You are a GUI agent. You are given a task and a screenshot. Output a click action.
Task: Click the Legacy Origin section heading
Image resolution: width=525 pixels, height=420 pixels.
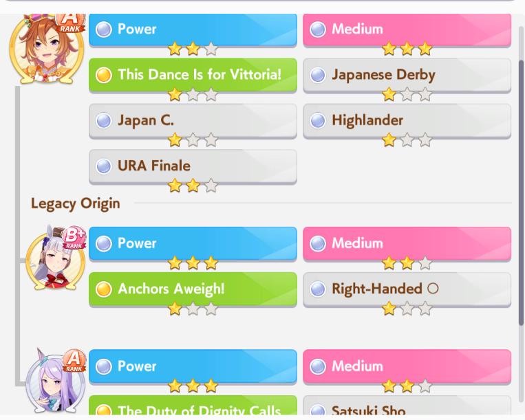[75, 203]
